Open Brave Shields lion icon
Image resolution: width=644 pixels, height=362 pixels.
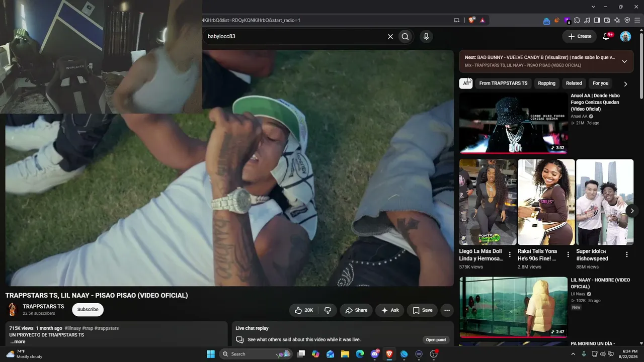472,20
